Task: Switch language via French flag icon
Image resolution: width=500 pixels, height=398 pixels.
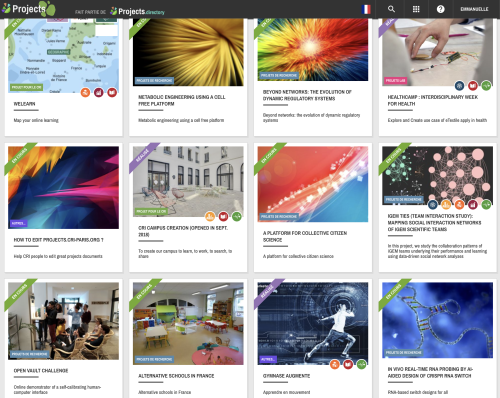Action: point(366,9)
